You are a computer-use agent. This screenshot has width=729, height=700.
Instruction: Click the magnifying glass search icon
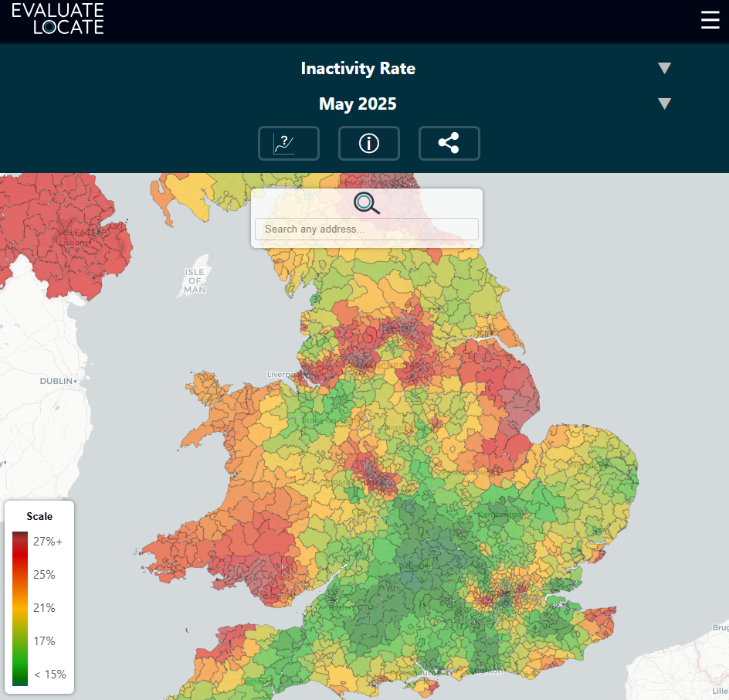[367, 203]
